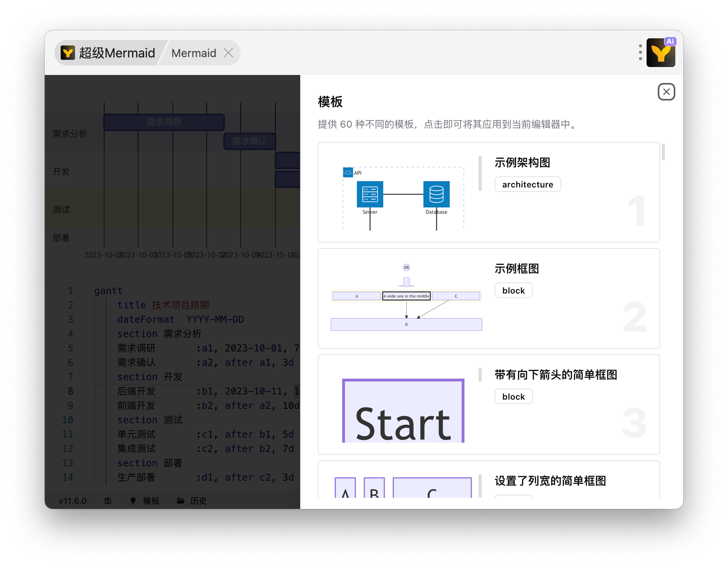Image resolution: width=728 pixels, height=568 pixels.
Task: Select the 示例框图 block diagram preview
Action: pyautogui.click(x=406, y=298)
